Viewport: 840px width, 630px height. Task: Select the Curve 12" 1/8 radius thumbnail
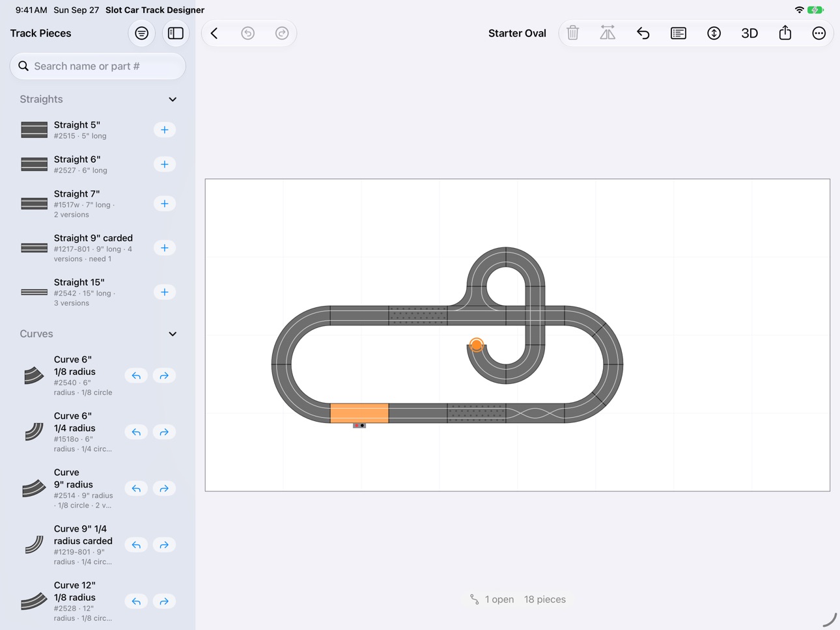click(x=34, y=601)
